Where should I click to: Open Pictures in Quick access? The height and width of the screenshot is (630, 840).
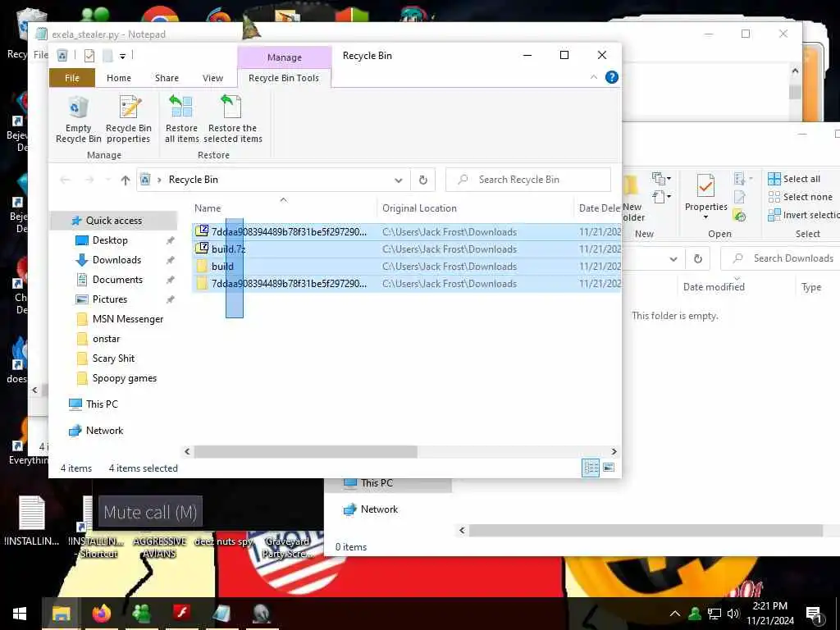point(110,299)
